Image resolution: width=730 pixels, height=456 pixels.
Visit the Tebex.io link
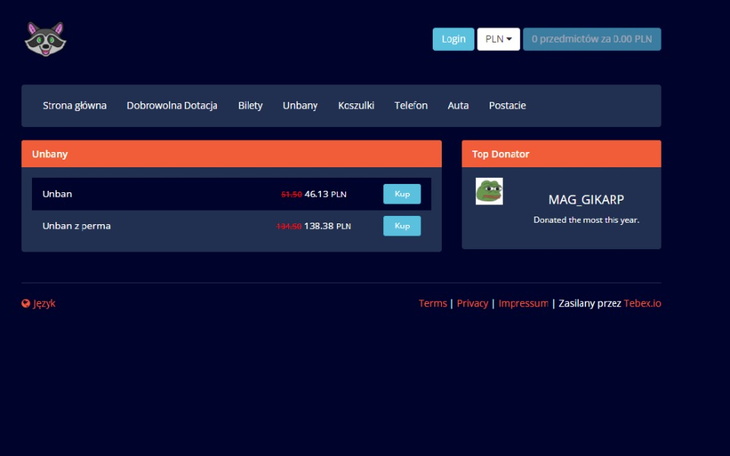[642, 303]
